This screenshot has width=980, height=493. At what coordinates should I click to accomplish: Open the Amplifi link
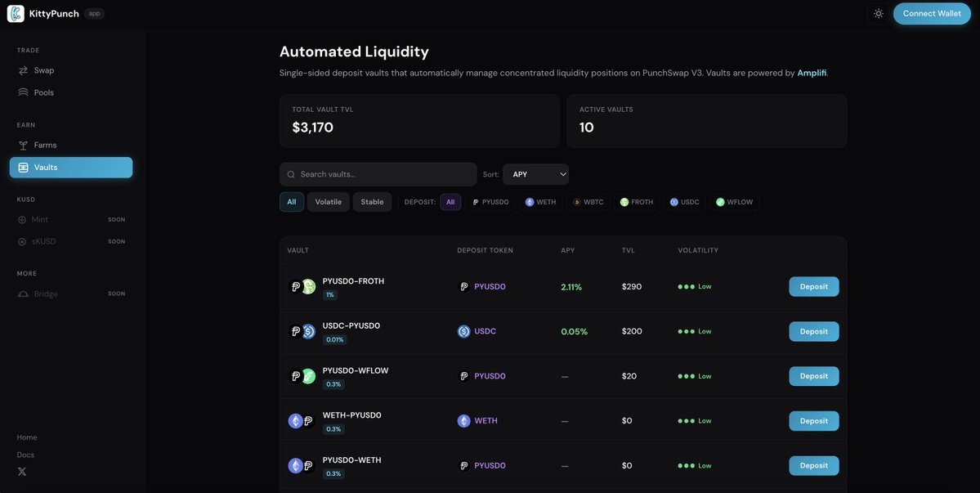[812, 73]
